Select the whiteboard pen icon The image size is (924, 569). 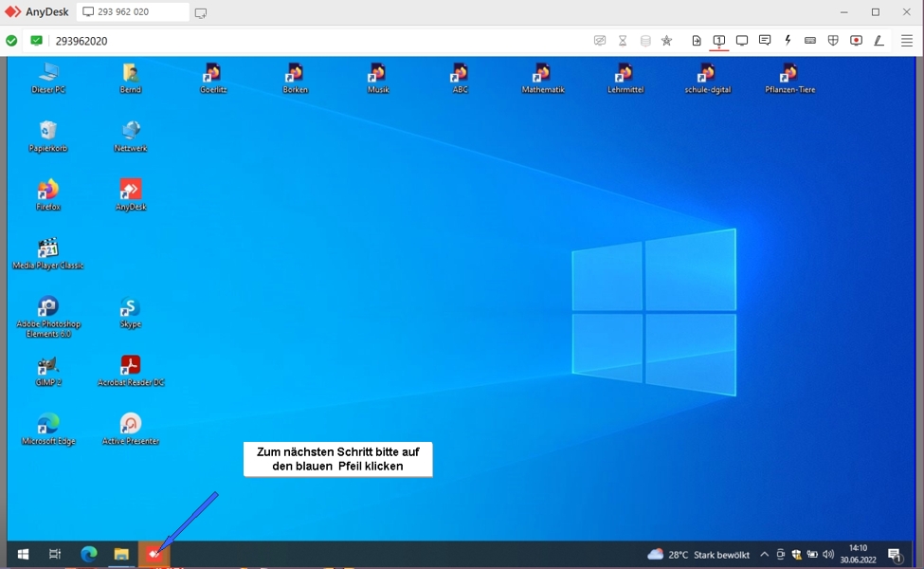click(879, 41)
